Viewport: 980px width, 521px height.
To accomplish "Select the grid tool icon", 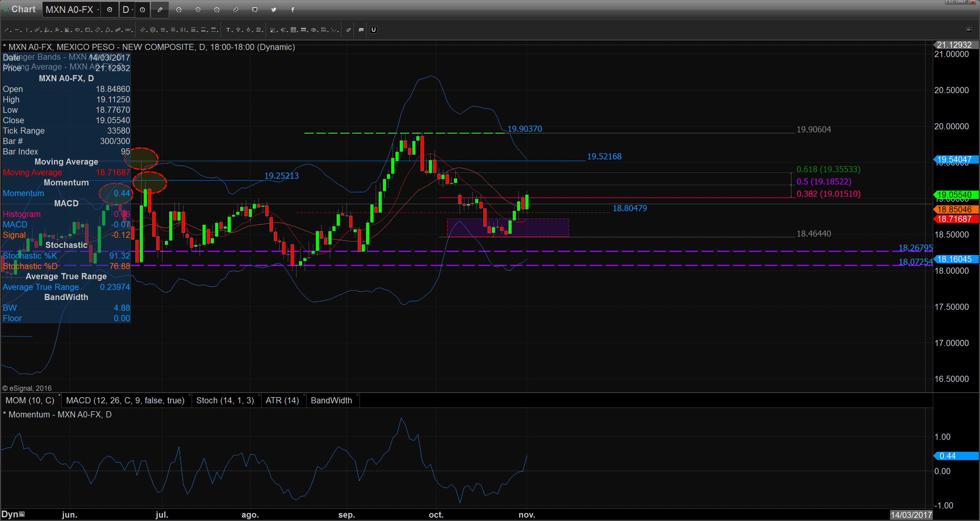I will (293, 30).
